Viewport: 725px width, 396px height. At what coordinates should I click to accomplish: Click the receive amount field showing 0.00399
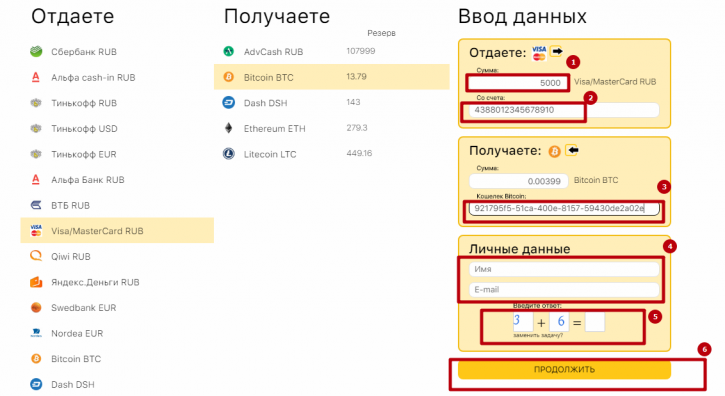click(x=518, y=181)
